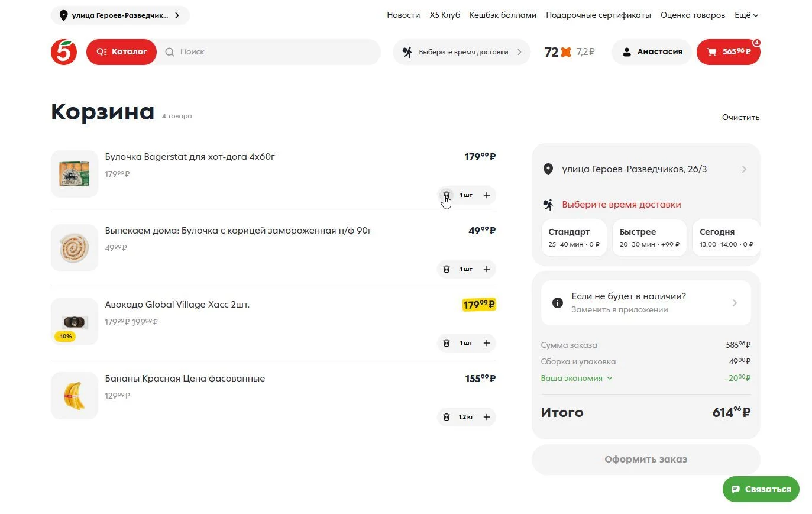Open Подарочные сертификаты menu item
This screenshot has height=514, width=812.
pos(599,15)
